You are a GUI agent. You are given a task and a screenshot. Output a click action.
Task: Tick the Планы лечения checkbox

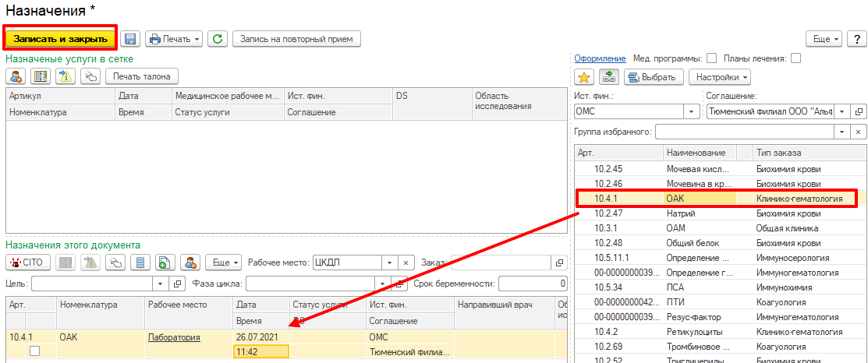click(795, 58)
